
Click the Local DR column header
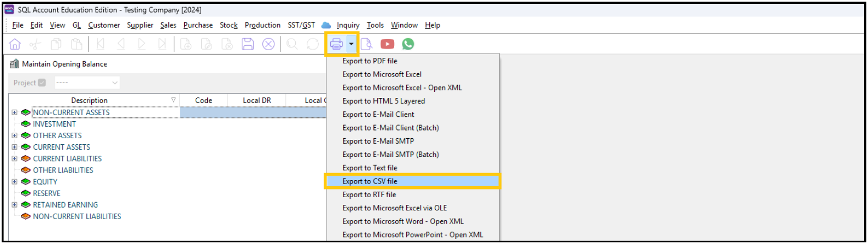pos(257,100)
